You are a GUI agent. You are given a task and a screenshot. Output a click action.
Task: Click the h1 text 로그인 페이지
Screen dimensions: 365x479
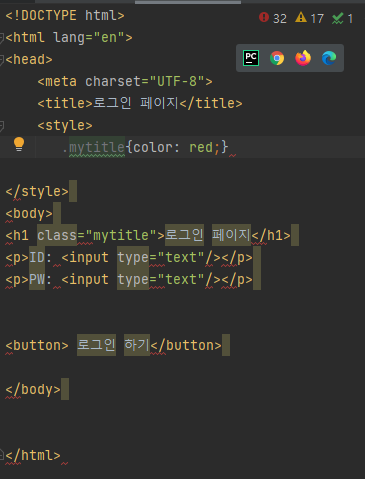click(208, 235)
